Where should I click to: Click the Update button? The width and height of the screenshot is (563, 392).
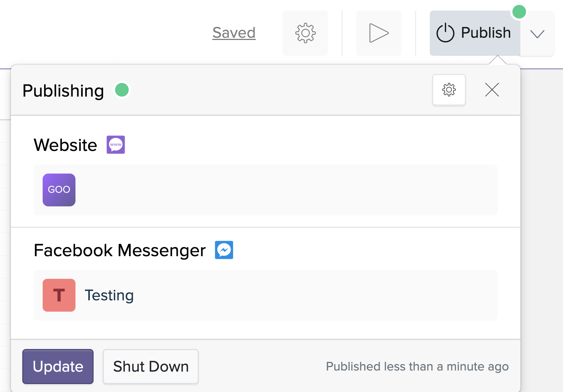(x=58, y=366)
